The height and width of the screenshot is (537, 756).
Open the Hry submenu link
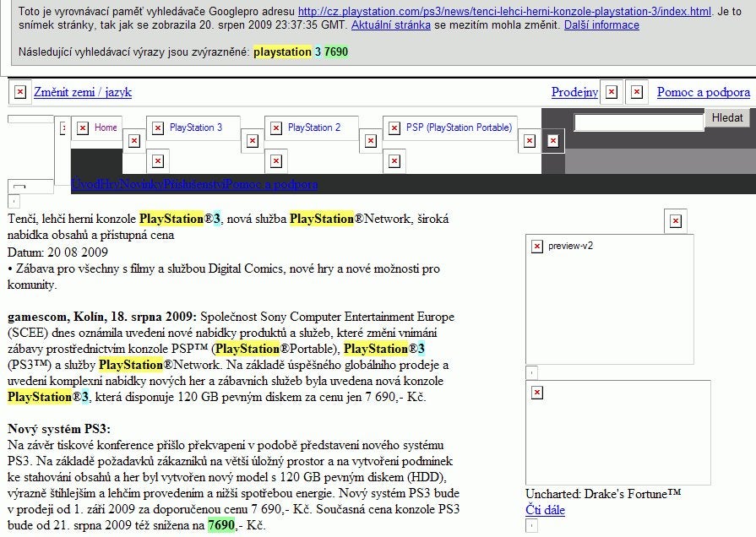(x=110, y=184)
